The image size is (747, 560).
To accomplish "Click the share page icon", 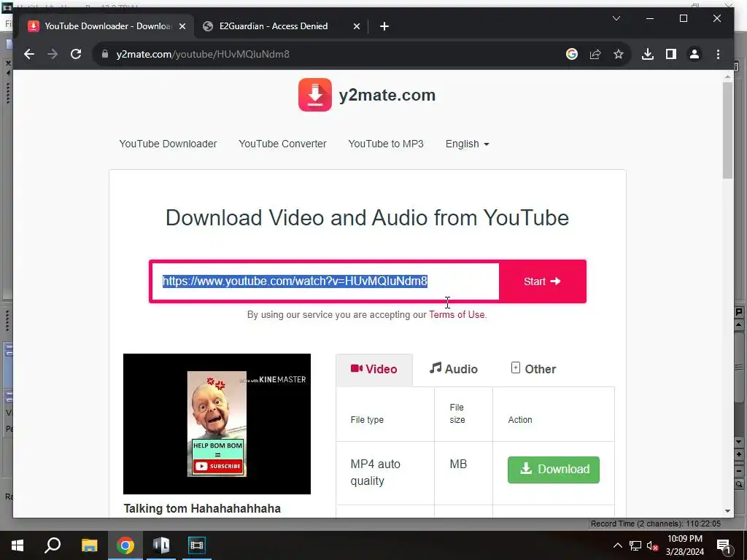I will (x=595, y=54).
